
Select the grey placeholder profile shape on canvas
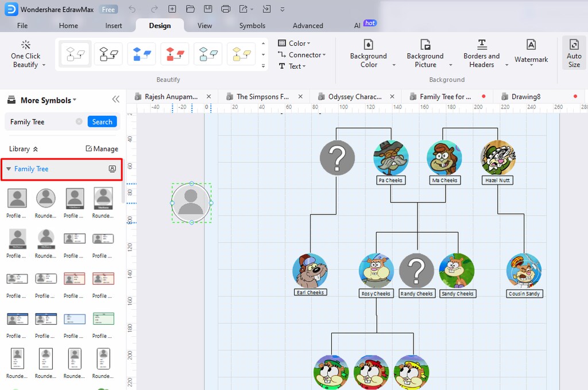(191, 202)
